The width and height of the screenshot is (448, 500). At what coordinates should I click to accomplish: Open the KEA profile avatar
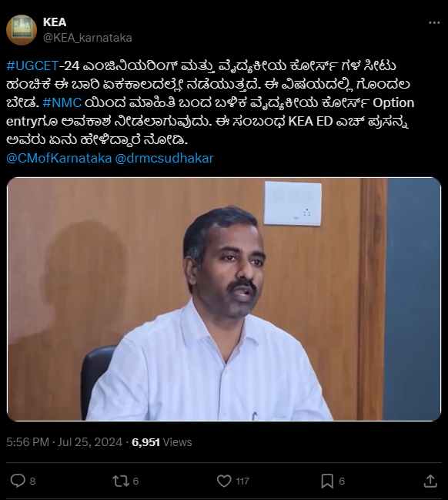22,29
